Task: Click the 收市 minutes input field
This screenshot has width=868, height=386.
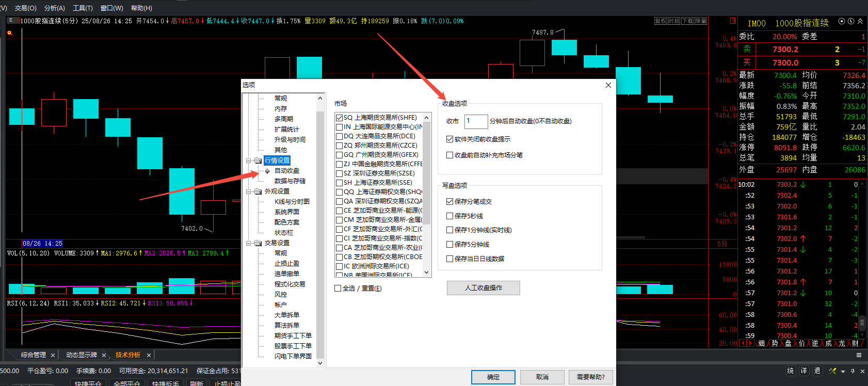Action: (x=476, y=121)
